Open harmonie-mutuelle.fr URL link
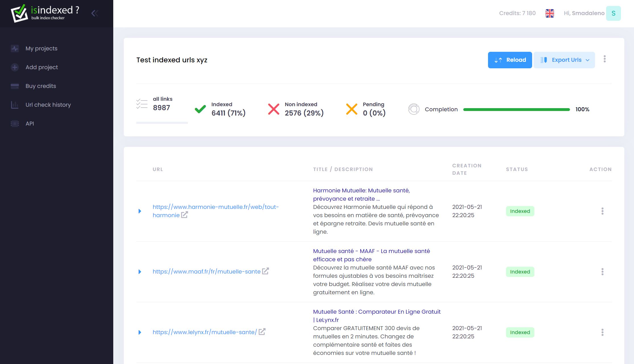The height and width of the screenshot is (364, 634). (215, 211)
